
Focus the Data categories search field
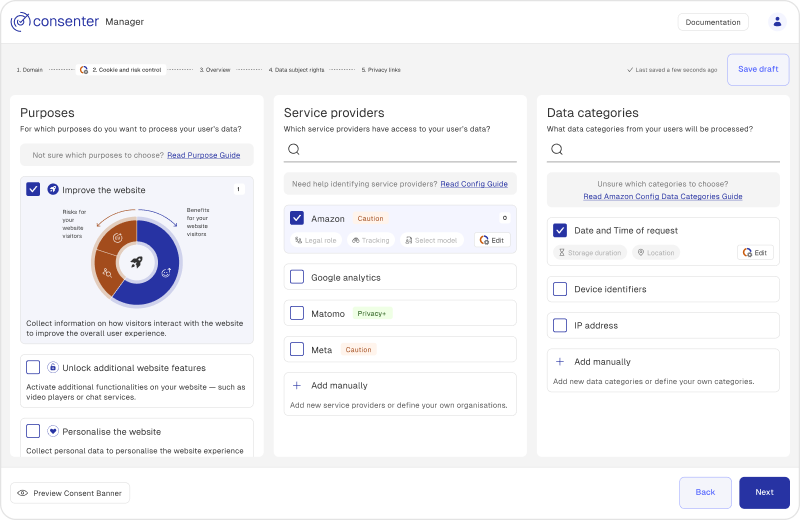click(x=663, y=150)
